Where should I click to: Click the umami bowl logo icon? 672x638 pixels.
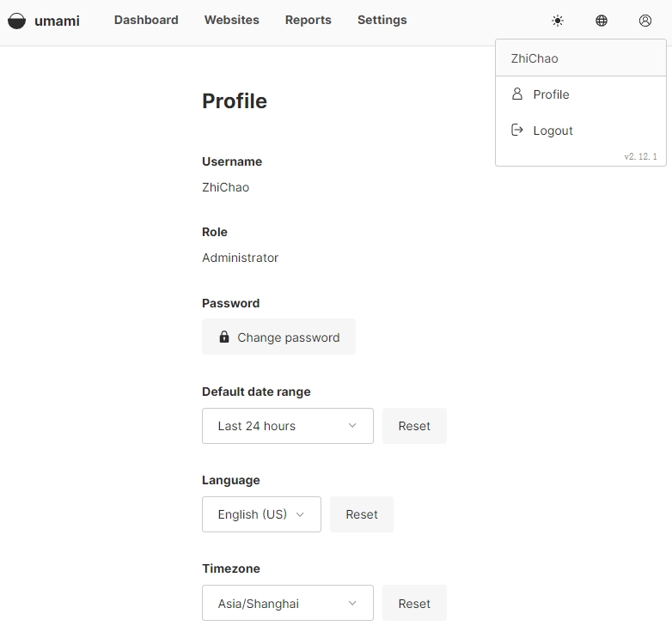coord(16,21)
